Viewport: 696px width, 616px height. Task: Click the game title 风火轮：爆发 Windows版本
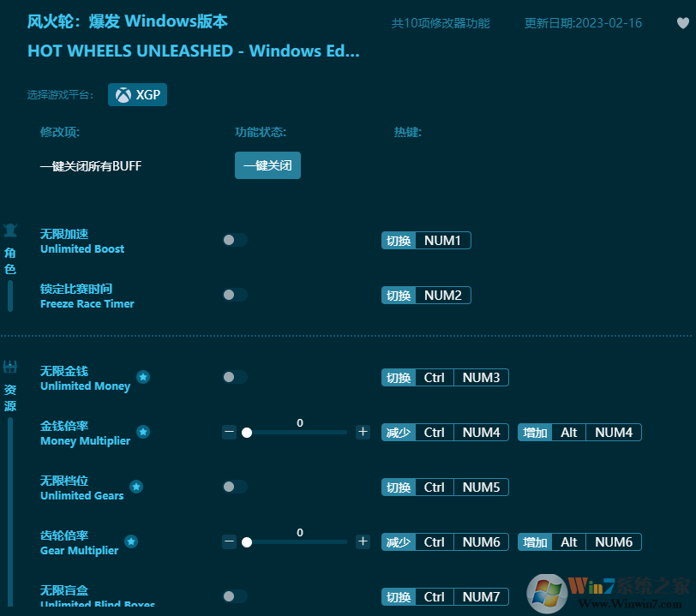point(128,21)
